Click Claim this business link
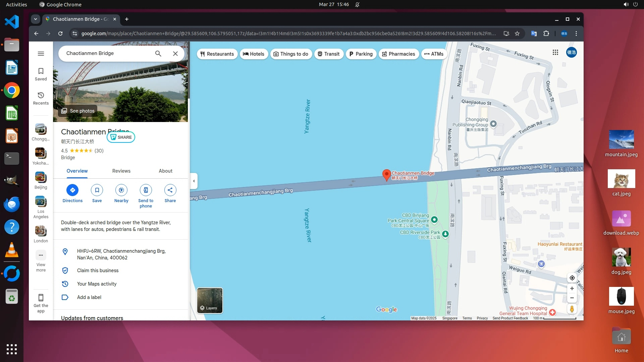The image size is (644, 362). [x=98, y=270]
